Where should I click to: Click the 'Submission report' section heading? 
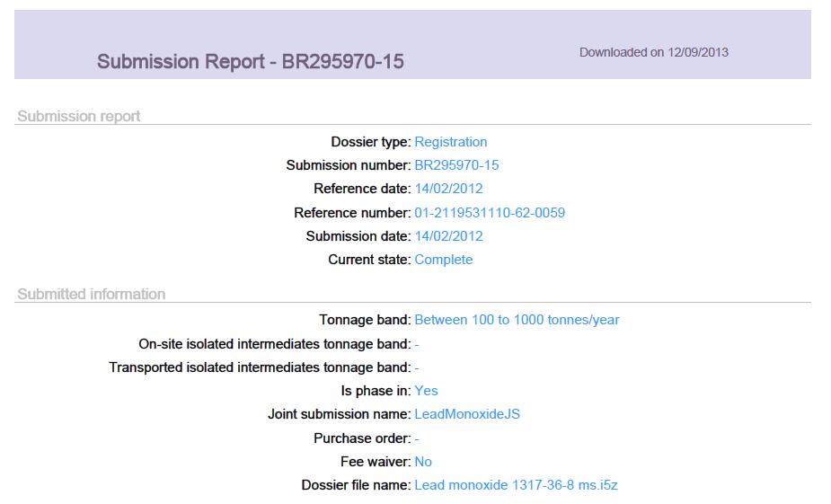pos(78,116)
